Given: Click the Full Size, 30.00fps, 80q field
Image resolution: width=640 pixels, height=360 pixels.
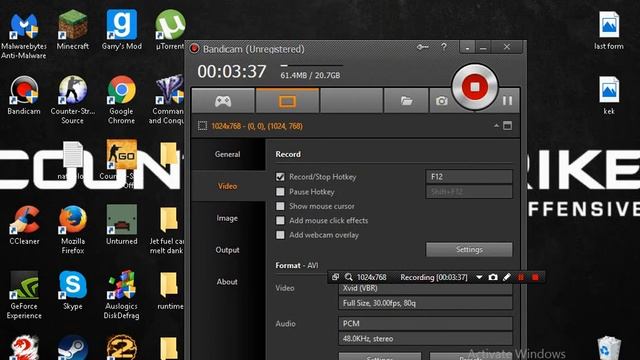Looking at the screenshot, I should point(425,303).
